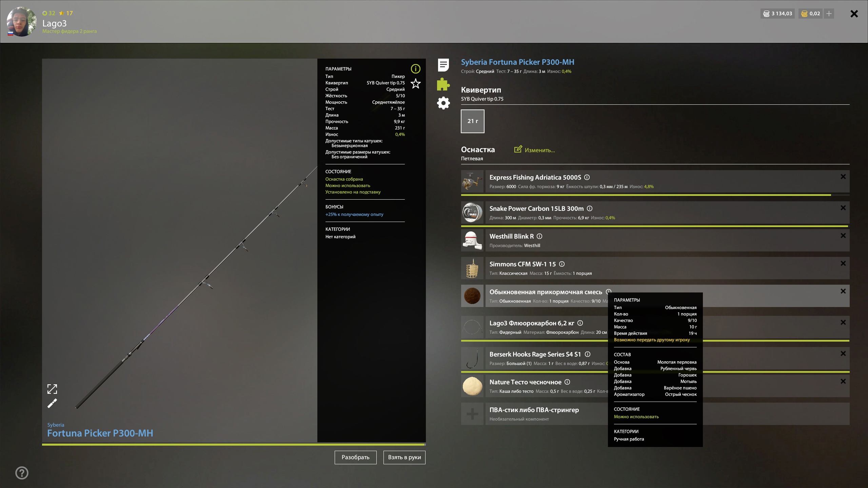Open the gear settings tab
The width and height of the screenshot is (868, 488).
pos(443,103)
